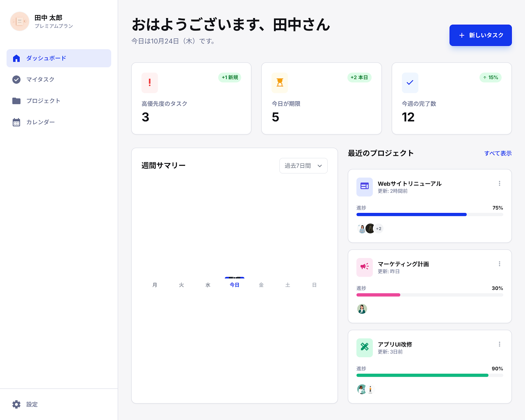Open ダッシュボード in the sidebar
Screen dimensions: 525x420
coord(59,58)
